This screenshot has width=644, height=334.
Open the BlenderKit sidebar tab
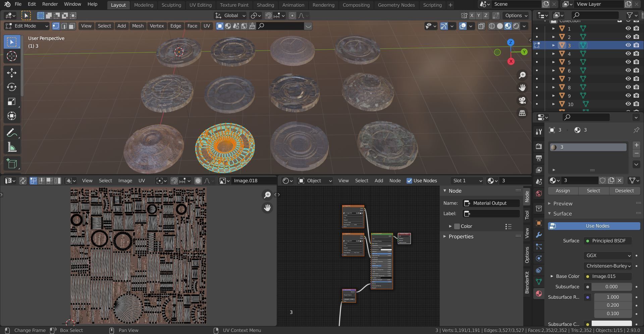(x=527, y=283)
